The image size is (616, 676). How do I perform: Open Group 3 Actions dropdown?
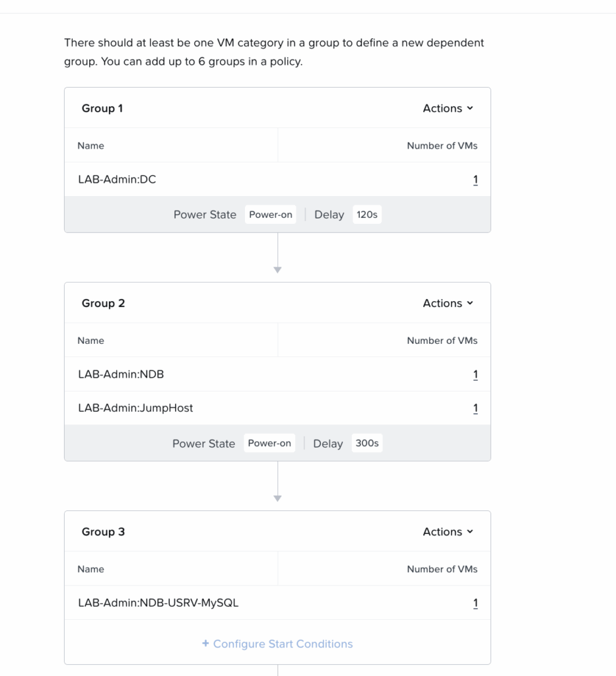coord(448,531)
